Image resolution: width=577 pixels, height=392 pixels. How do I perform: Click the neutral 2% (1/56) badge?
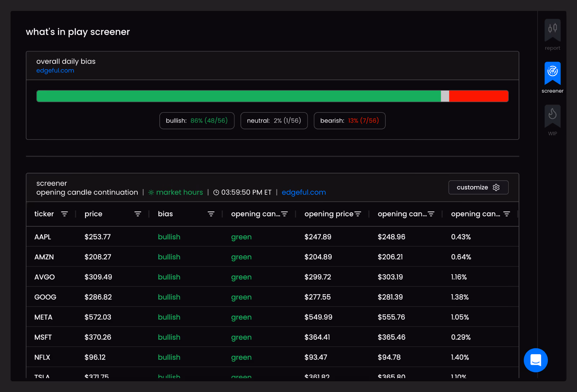(x=274, y=121)
